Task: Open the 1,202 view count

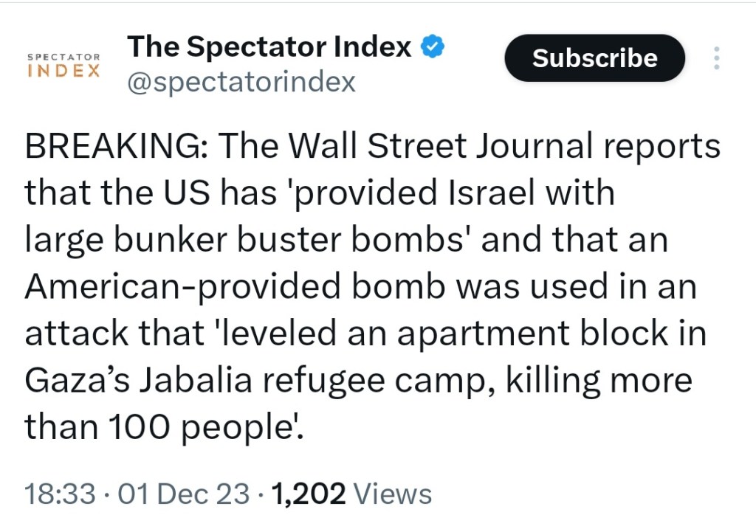Action: 309,494
